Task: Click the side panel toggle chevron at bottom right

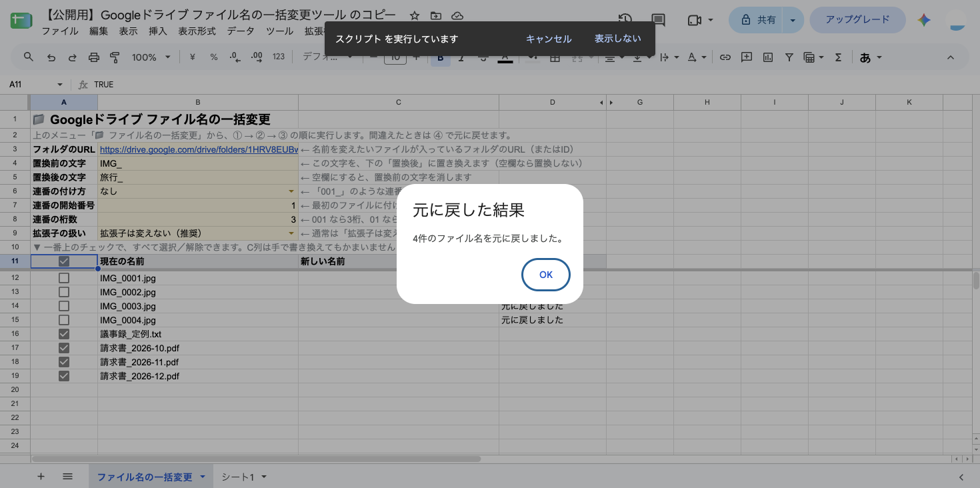Action: pos(961,477)
